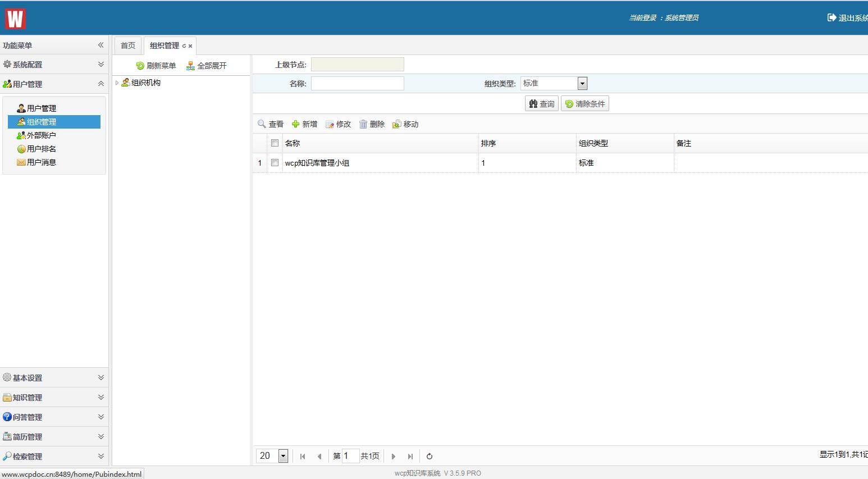Click the 上级节点 input field

(358, 65)
